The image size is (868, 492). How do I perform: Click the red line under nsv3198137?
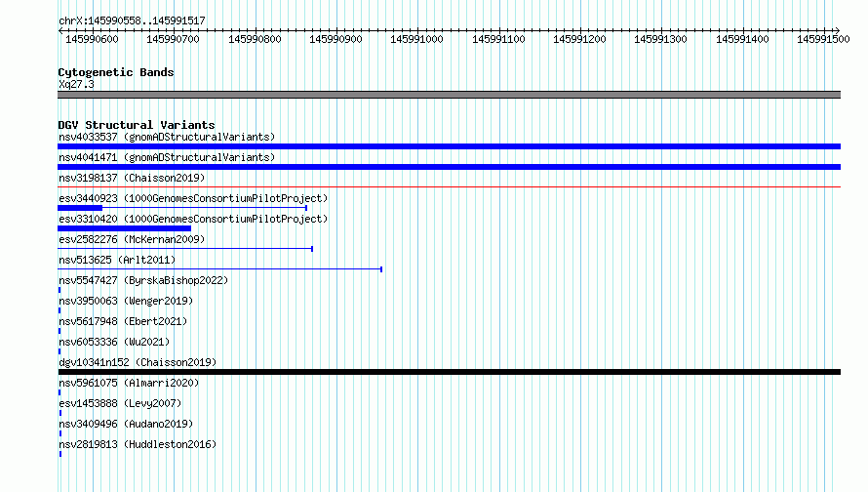[449, 187]
